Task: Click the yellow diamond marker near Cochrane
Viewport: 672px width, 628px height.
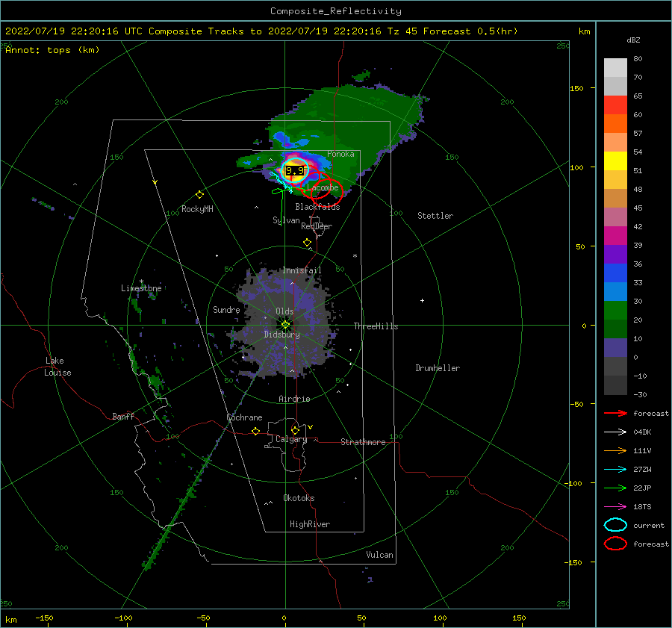Action: (255, 432)
